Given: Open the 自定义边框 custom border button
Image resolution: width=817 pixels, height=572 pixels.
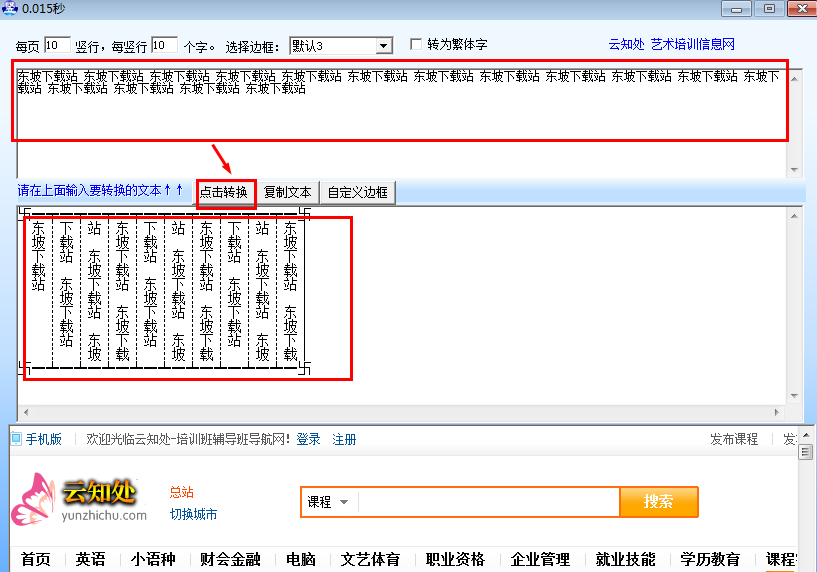Looking at the screenshot, I should click(x=357, y=192).
